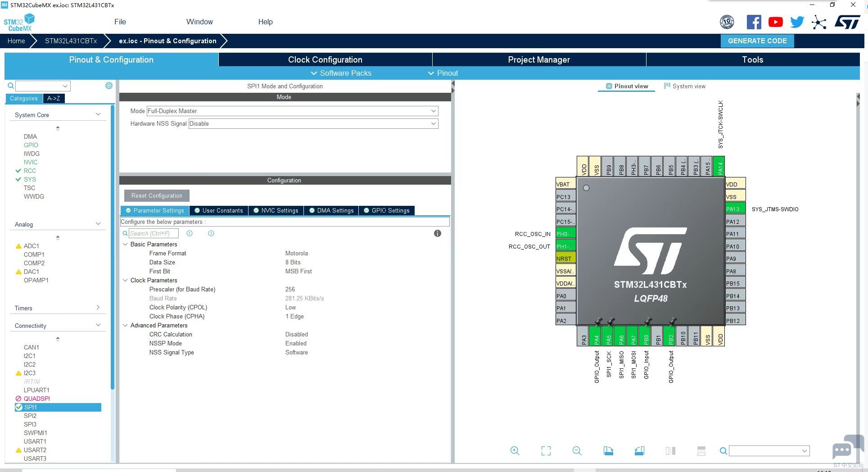This screenshot has height=472, width=868.
Task: Go to next parameter search result
Action: click(x=211, y=233)
